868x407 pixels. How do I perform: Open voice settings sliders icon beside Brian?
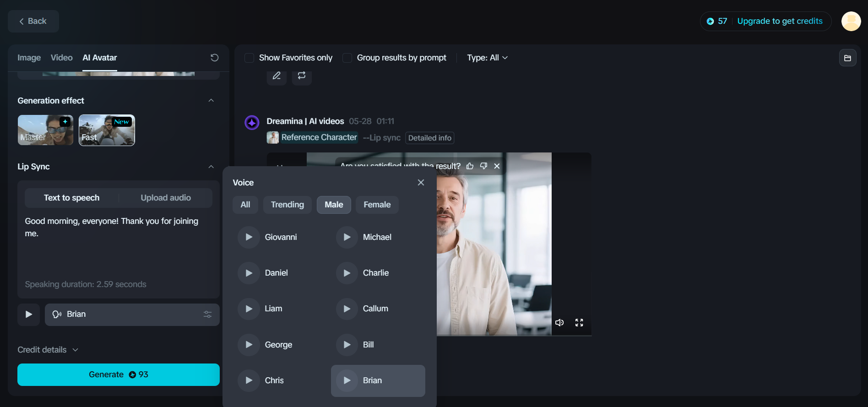207,315
